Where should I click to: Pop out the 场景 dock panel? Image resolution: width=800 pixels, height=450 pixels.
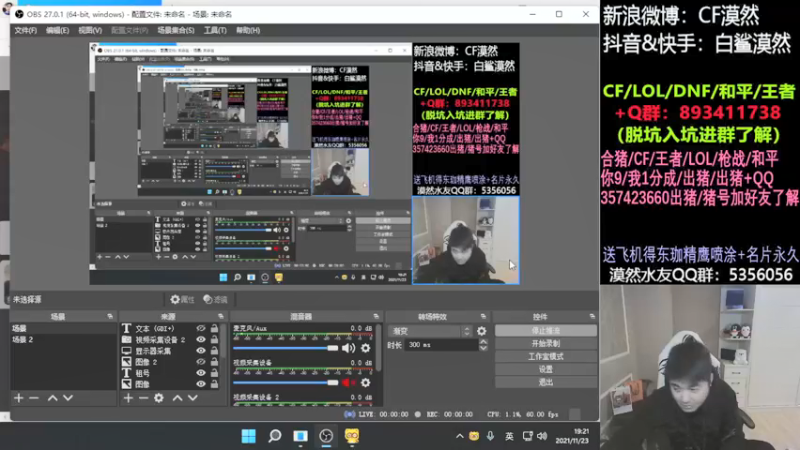pos(110,317)
